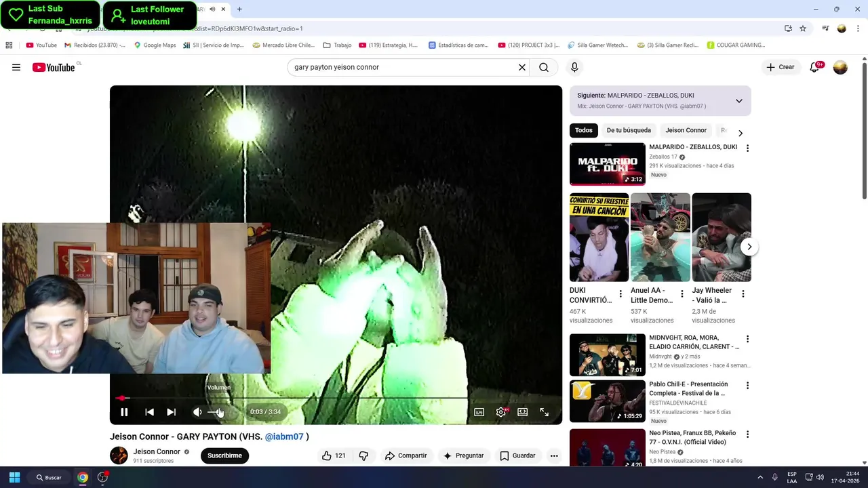The width and height of the screenshot is (868, 488).
Task: Skip to next video in player
Action: pos(171,412)
